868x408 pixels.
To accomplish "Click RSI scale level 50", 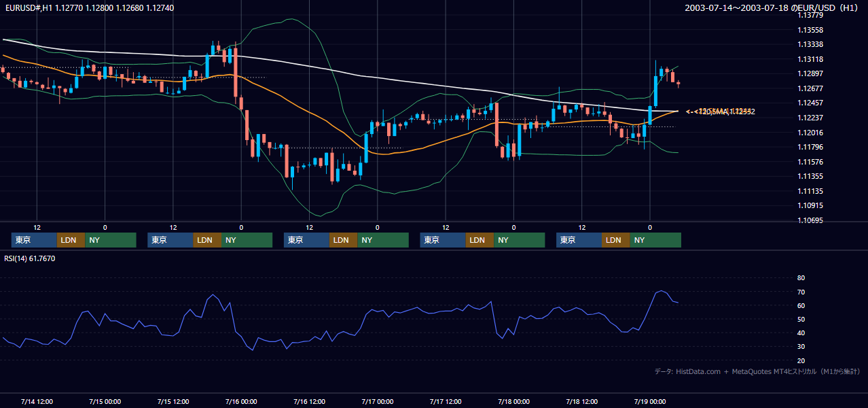I will coord(801,320).
